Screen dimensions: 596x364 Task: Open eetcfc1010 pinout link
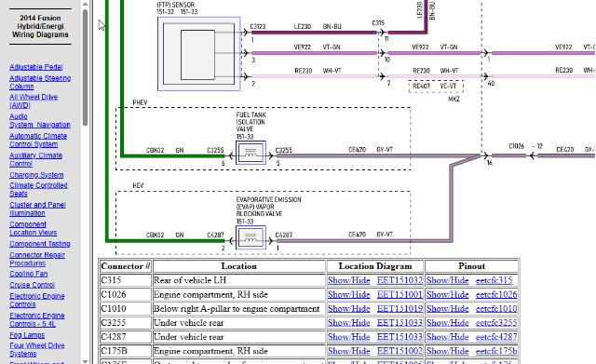[x=496, y=308]
